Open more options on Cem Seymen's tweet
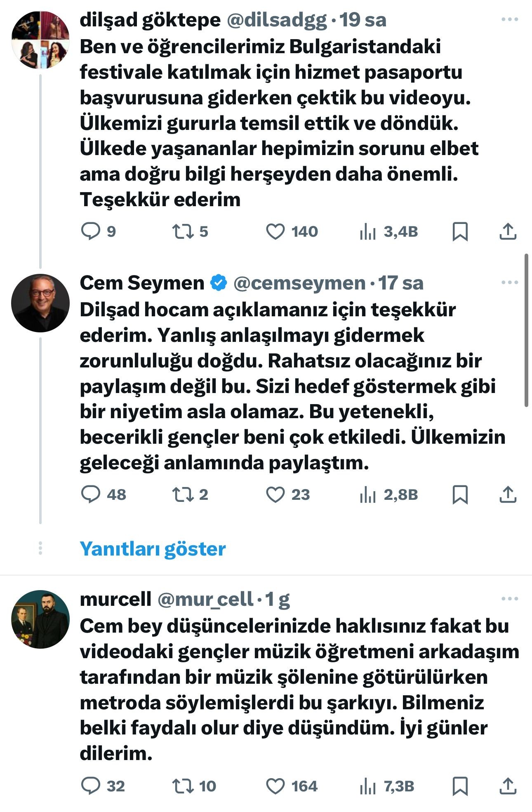The height and width of the screenshot is (812, 532). [x=510, y=282]
